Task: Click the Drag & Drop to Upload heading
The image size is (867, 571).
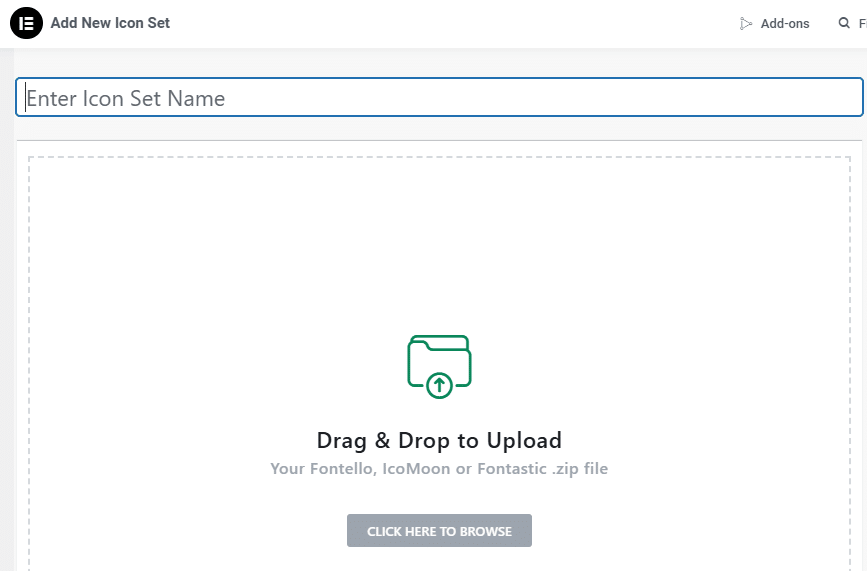Action: coord(439,441)
